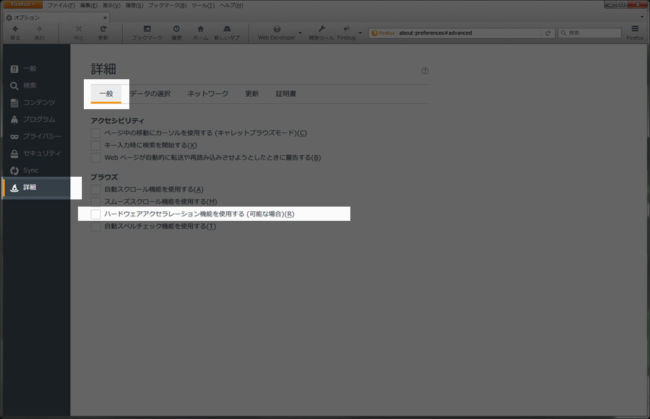650x419 pixels.
Task: Switch to the 証明書 tab
Action: pyautogui.click(x=286, y=94)
